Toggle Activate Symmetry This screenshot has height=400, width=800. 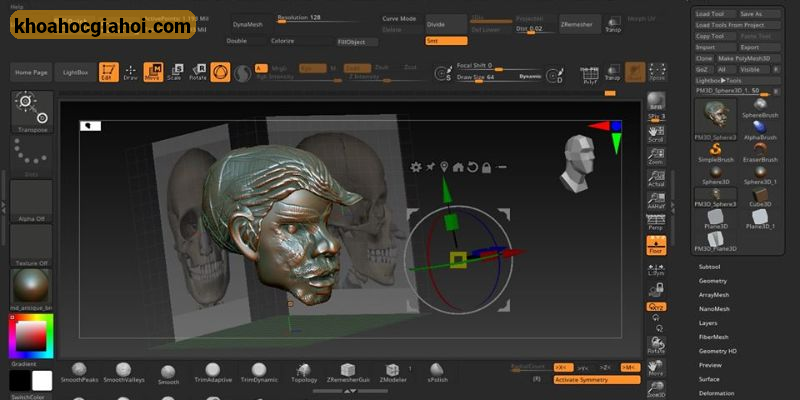point(596,380)
